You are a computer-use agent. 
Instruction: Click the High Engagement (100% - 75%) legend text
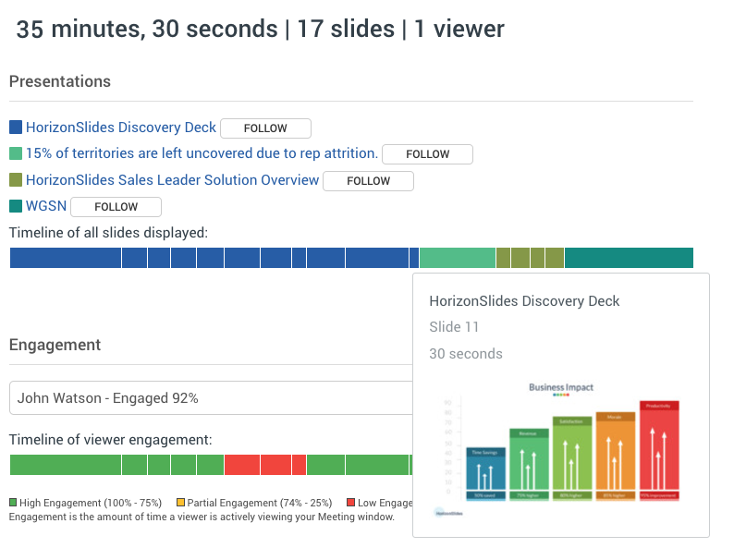tap(91, 503)
